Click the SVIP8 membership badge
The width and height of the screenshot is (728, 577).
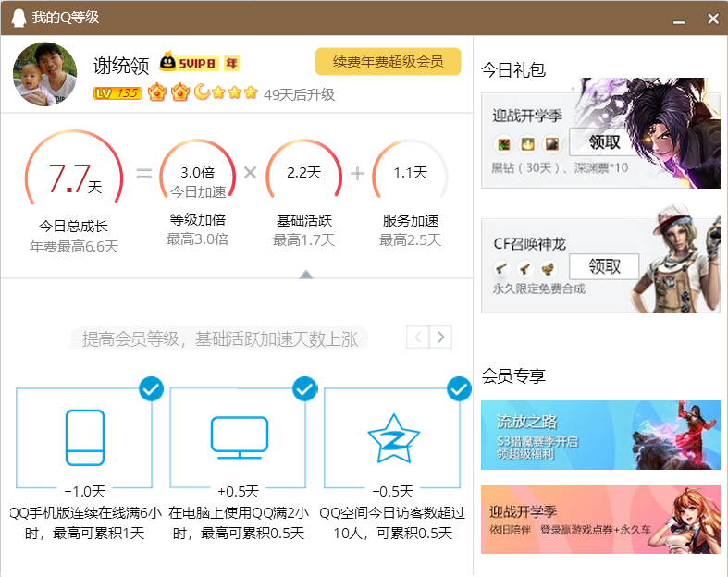(x=188, y=62)
